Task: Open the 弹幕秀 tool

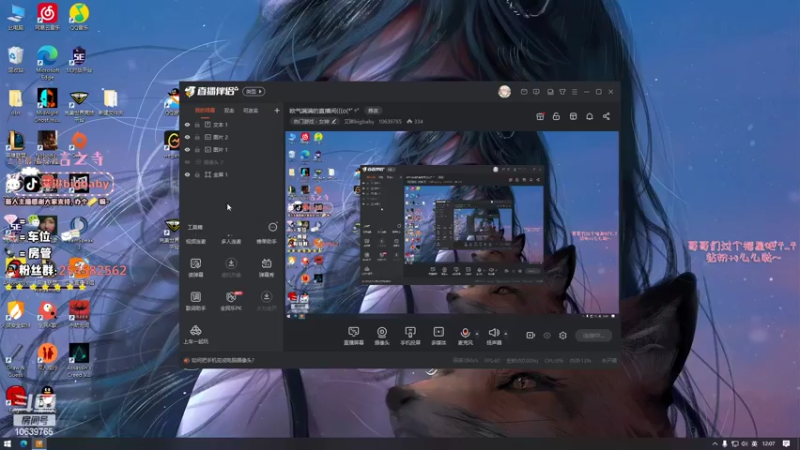Action: point(266,267)
